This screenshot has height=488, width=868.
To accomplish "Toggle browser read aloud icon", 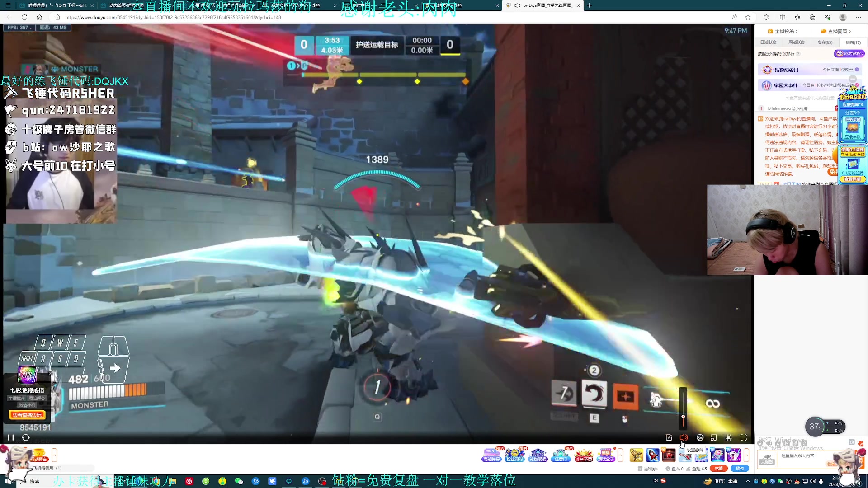I will [x=734, y=17].
